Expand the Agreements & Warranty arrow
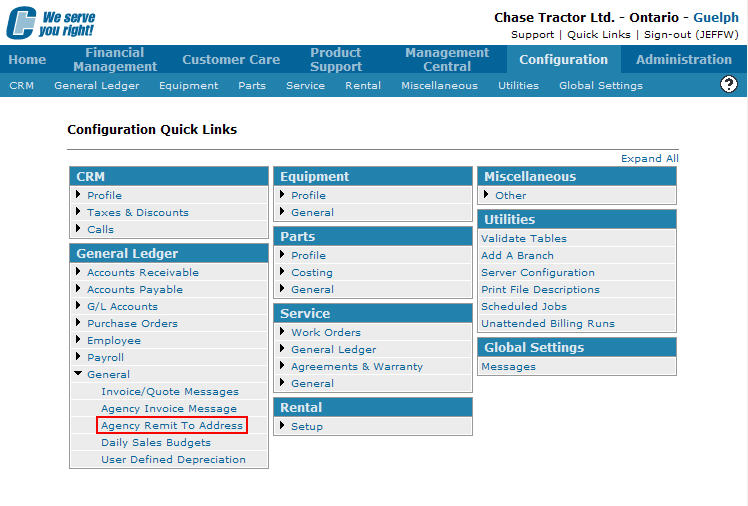748x506 pixels. 282,365
